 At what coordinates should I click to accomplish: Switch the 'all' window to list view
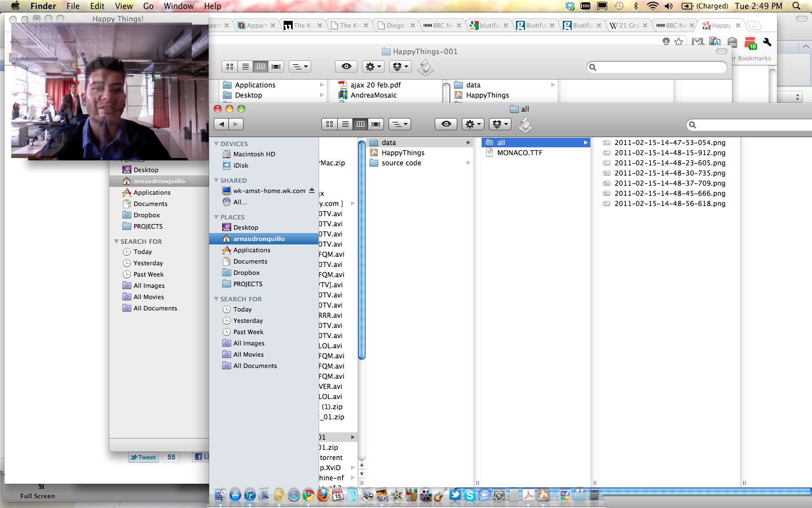coord(345,124)
